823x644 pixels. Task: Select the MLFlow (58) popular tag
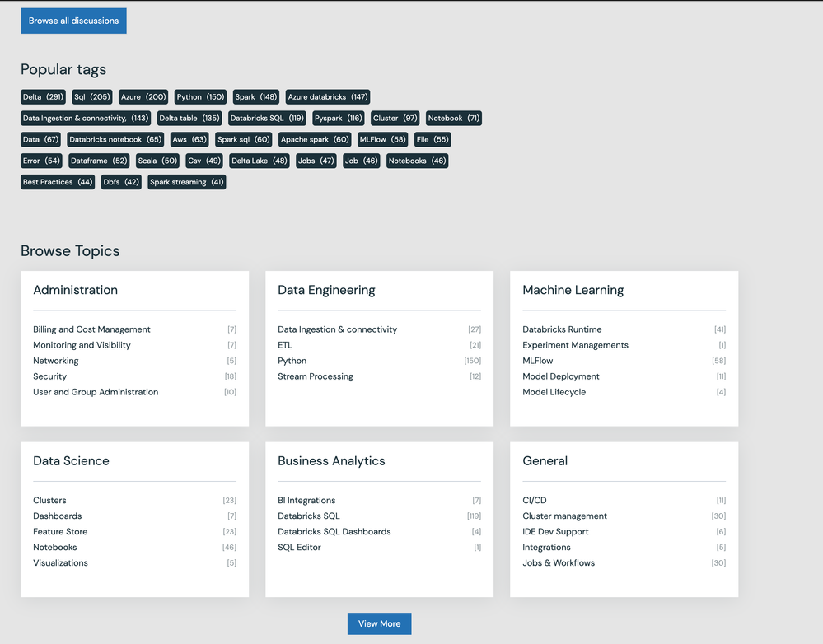[x=382, y=140]
